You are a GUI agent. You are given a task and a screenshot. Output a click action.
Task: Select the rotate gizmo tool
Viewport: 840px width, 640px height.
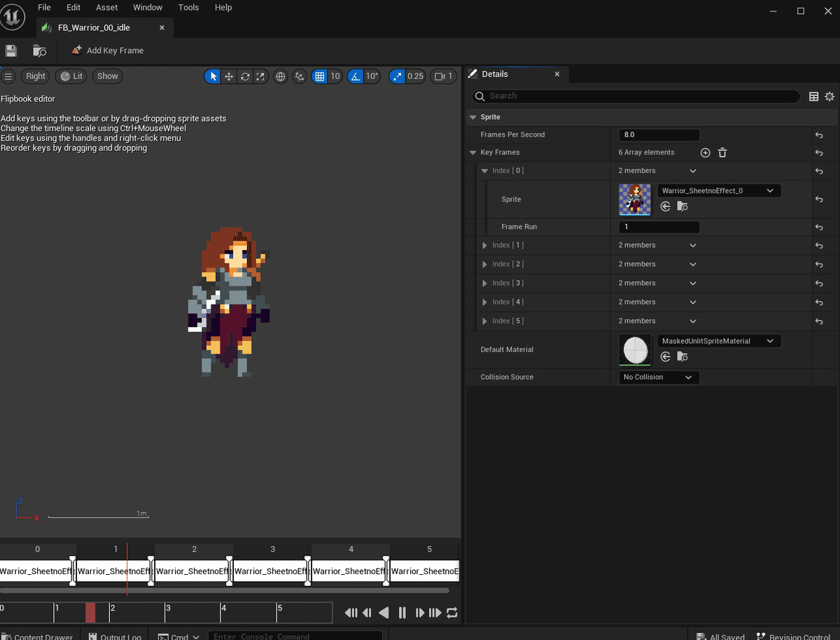pyautogui.click(x=245, y=76)
